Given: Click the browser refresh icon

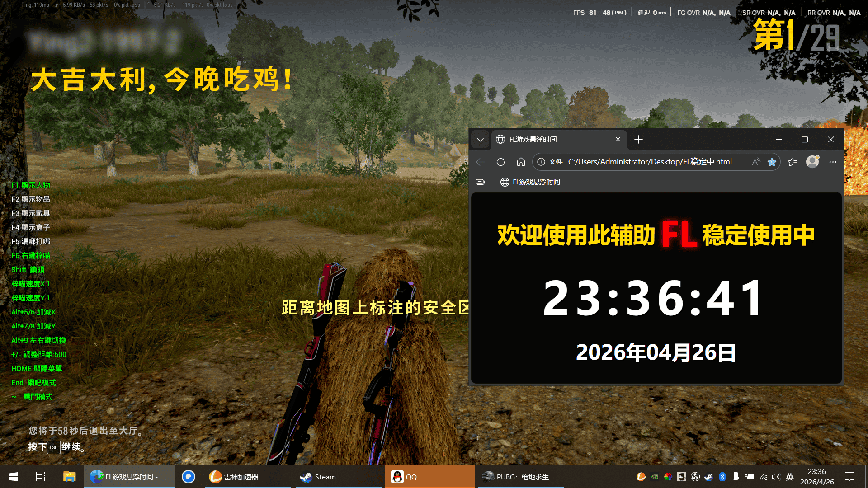Looking at the screenshot, I should [500, 162].
